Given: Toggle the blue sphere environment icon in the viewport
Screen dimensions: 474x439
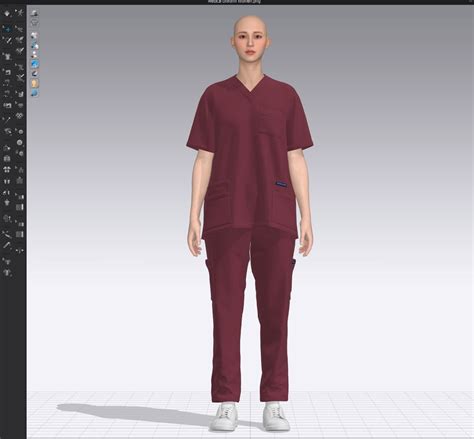Looking at the screenshot, I should (35, 93).
